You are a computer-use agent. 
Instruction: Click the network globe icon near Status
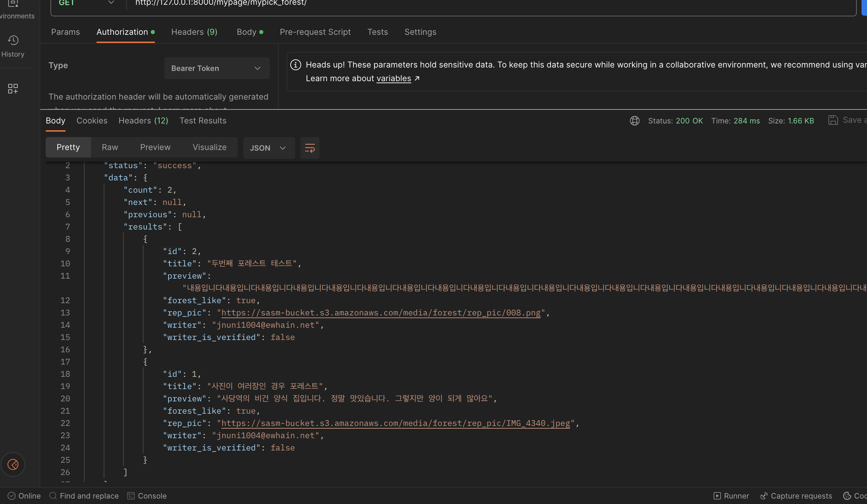pos(634,121)
